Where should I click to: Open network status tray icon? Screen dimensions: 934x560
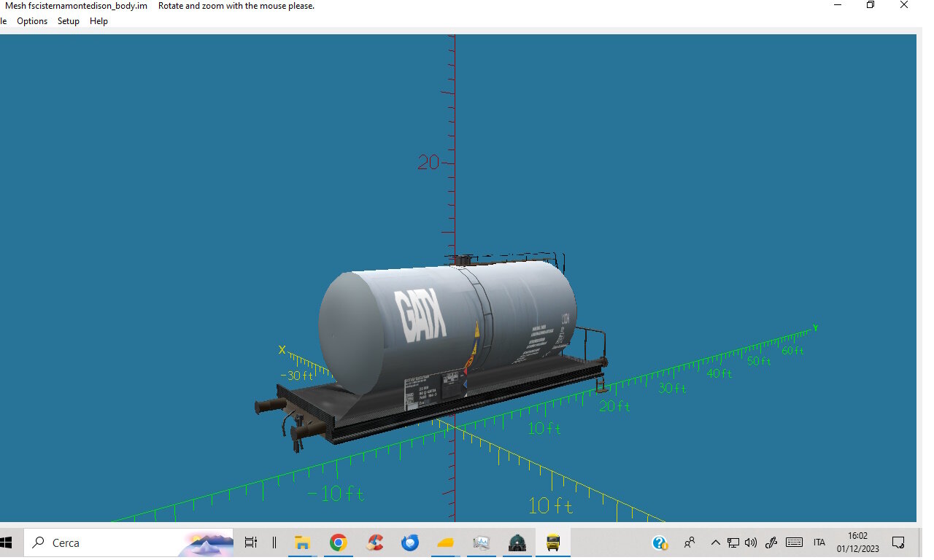point(733,542)
